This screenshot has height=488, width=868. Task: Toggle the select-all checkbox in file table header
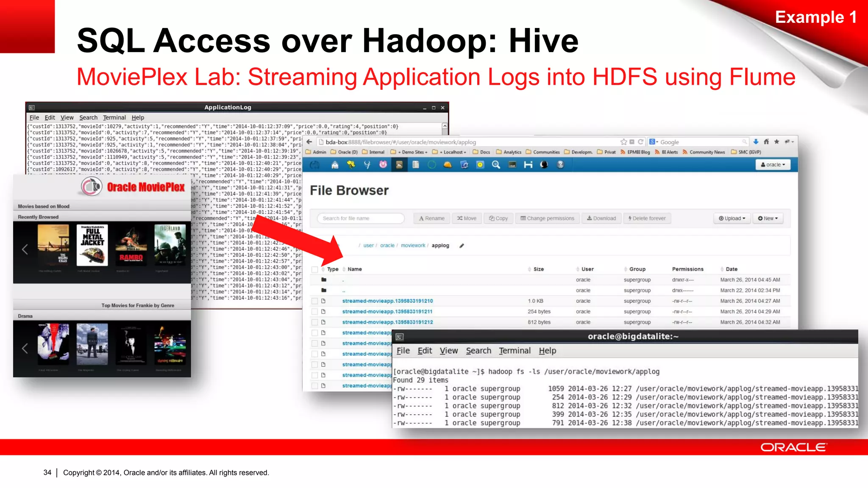pyautogui.click(x=314, y=269)
